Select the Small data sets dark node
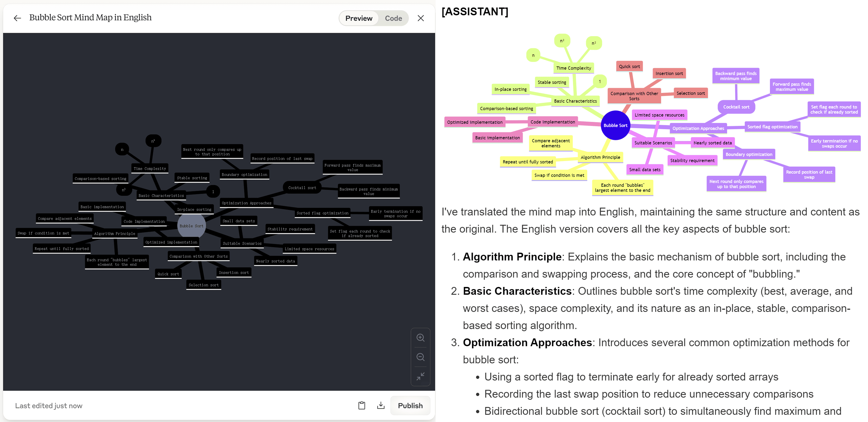Image resolution: width=868 pixels, height=422 pixels. tap(238, 221)
